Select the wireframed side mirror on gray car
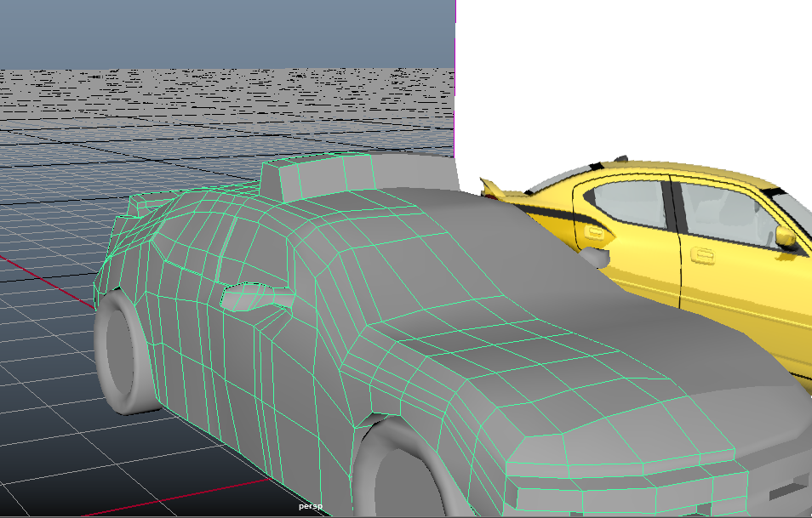This screenshot has width=812, height=518. [256, 297]
